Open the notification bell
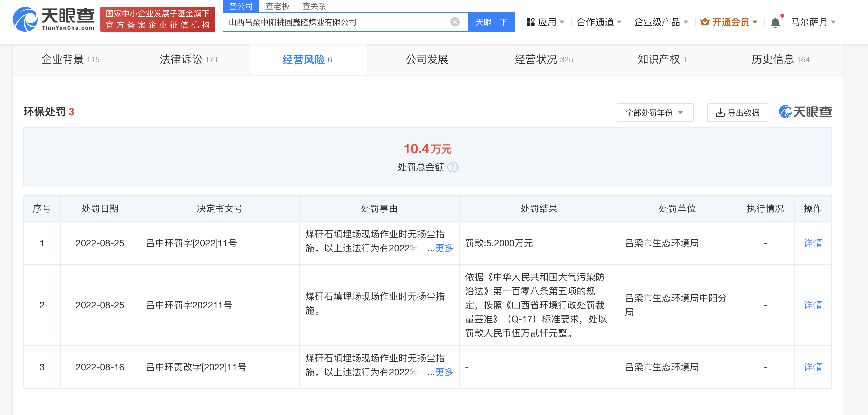 [x=775, y=22]
